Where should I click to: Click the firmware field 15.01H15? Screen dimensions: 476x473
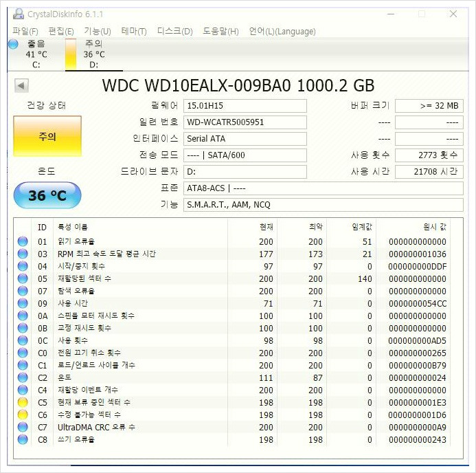(245, 106)
